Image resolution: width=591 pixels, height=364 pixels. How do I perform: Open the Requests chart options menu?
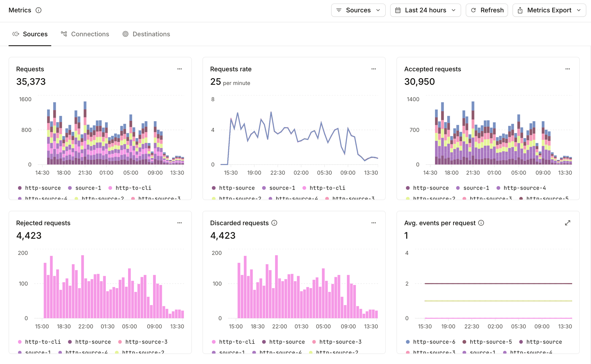click(x=179, y=69)
